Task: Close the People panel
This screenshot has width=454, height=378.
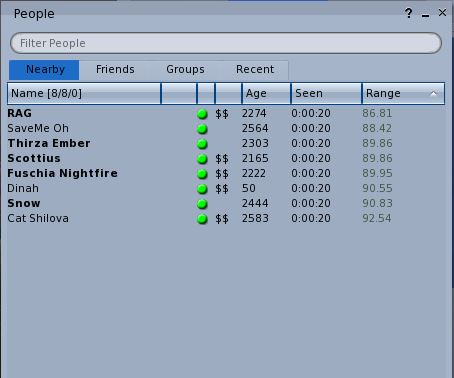Action: pos(442,13)
